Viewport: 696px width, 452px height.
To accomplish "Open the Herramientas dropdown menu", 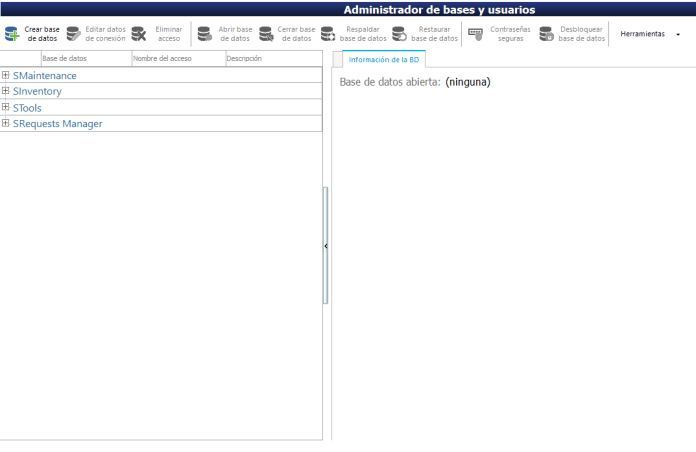I will click(649, 34).
